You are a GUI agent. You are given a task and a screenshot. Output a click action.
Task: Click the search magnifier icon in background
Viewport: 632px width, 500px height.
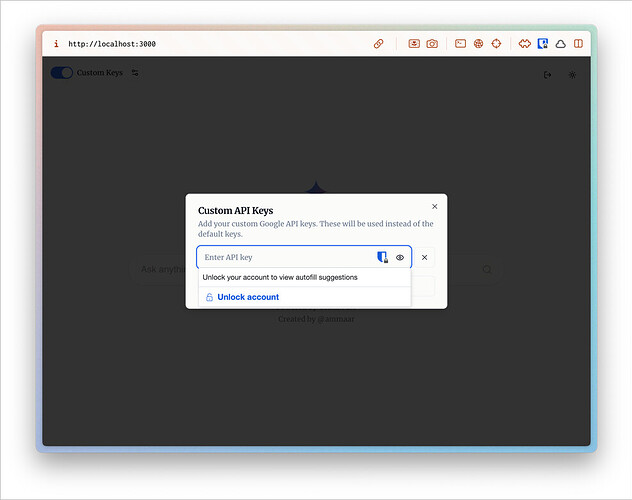[x=487, y=269]
